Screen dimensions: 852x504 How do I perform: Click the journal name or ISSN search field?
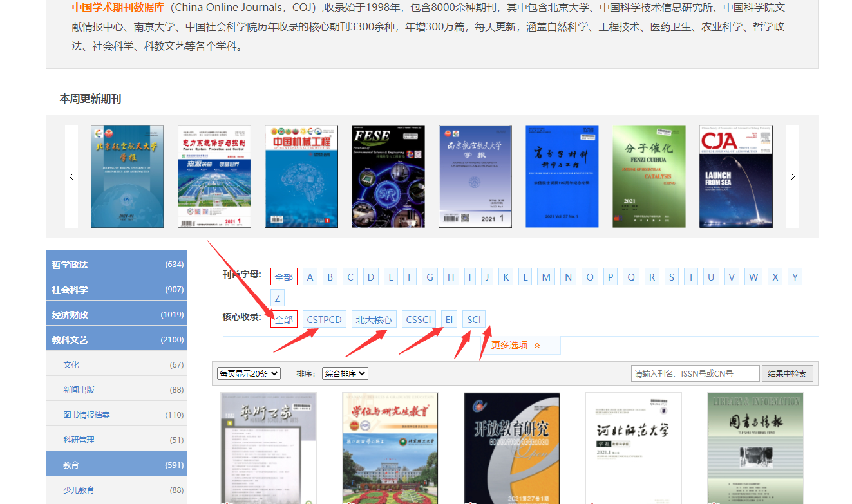[695, 373]
